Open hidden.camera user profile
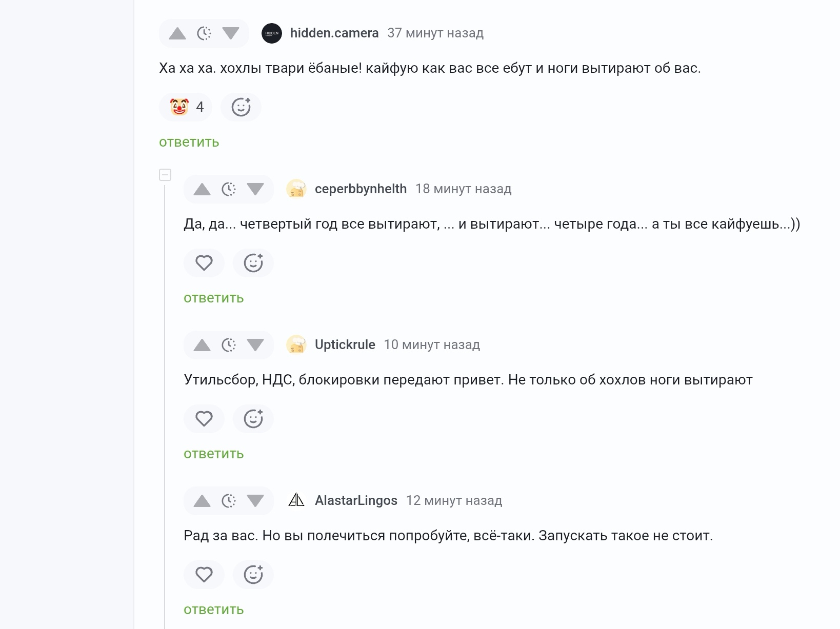 [x=334, y=33]
